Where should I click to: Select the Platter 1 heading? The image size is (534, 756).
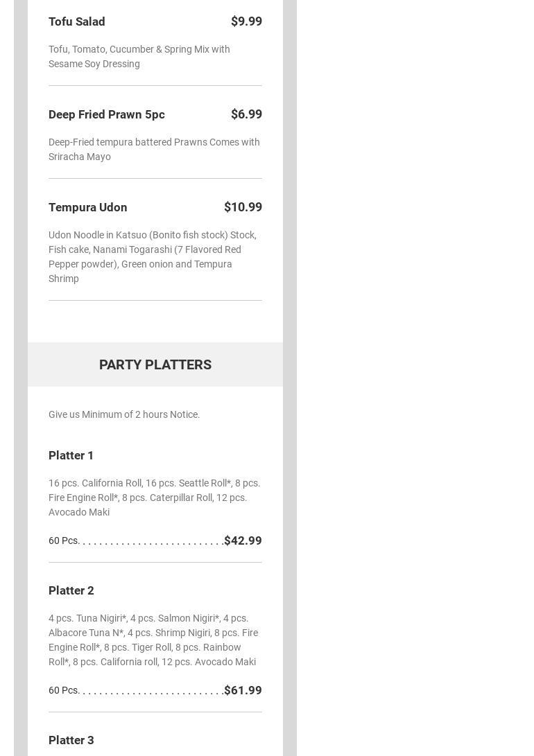71,455
